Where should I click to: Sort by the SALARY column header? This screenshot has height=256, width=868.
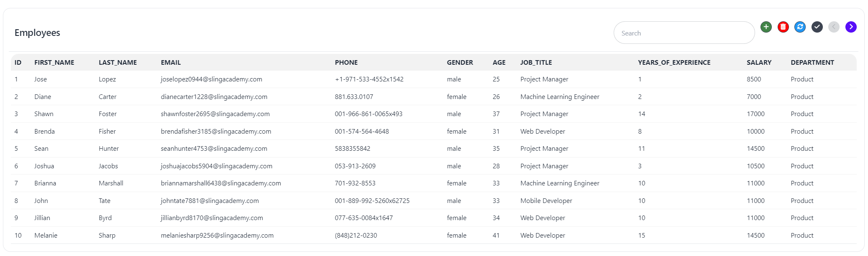tap(759, 63)
